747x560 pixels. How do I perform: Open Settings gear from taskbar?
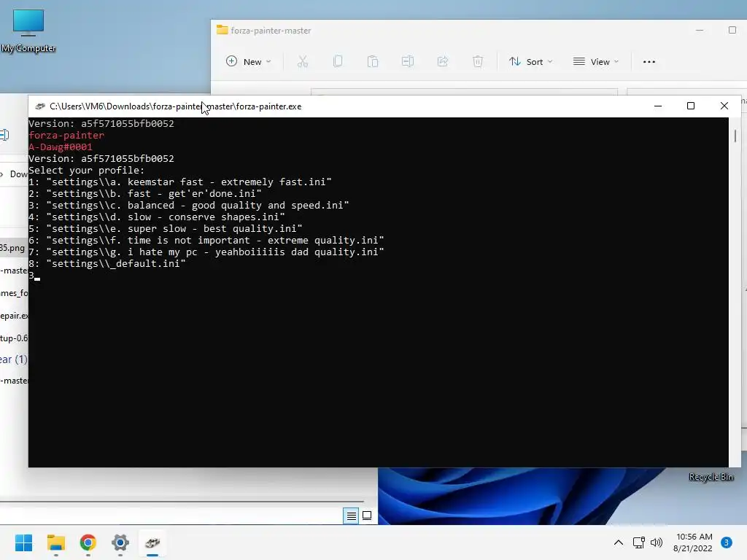[x=120, y=542]
